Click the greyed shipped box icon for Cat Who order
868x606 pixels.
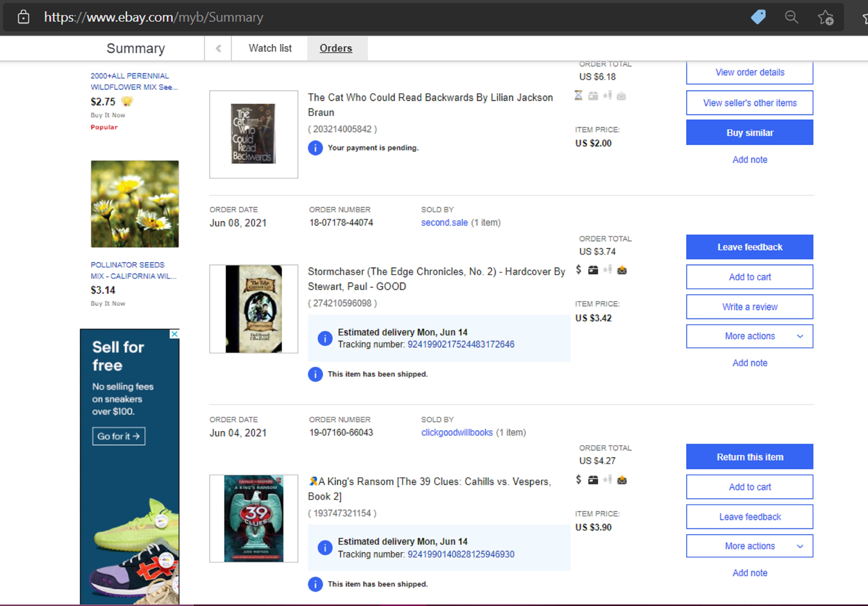(593, 96)
